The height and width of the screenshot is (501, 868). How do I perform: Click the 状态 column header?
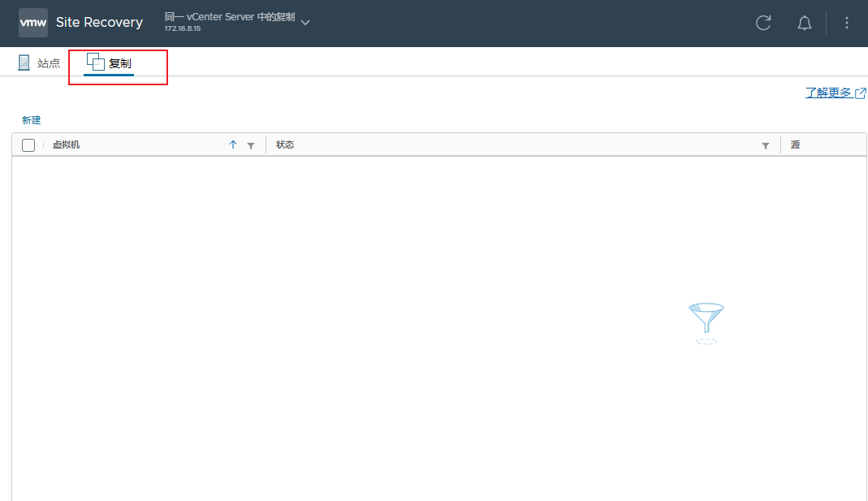pyautogui.click(x=285, y=145)
